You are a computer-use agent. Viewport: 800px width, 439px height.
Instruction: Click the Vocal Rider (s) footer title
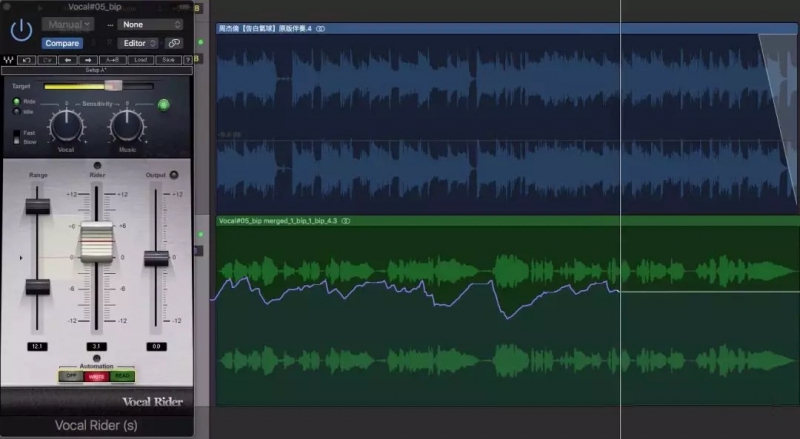point(96,425)
